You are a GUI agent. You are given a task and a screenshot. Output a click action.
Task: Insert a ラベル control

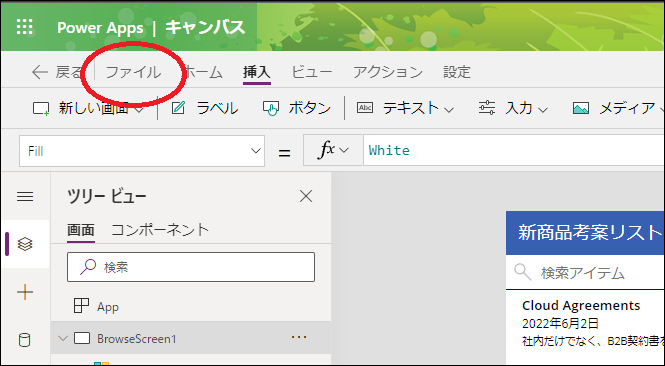pos(205,109)
